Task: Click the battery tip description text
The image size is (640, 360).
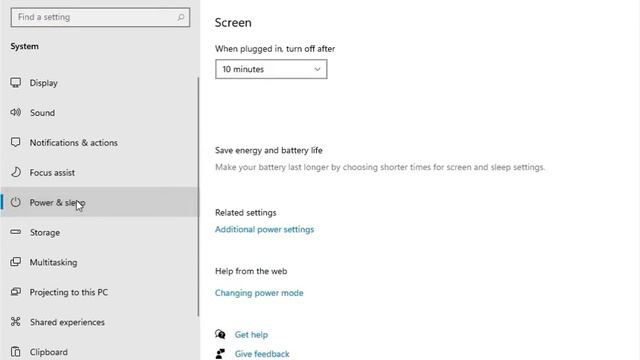Action: [x=380, y=167]
